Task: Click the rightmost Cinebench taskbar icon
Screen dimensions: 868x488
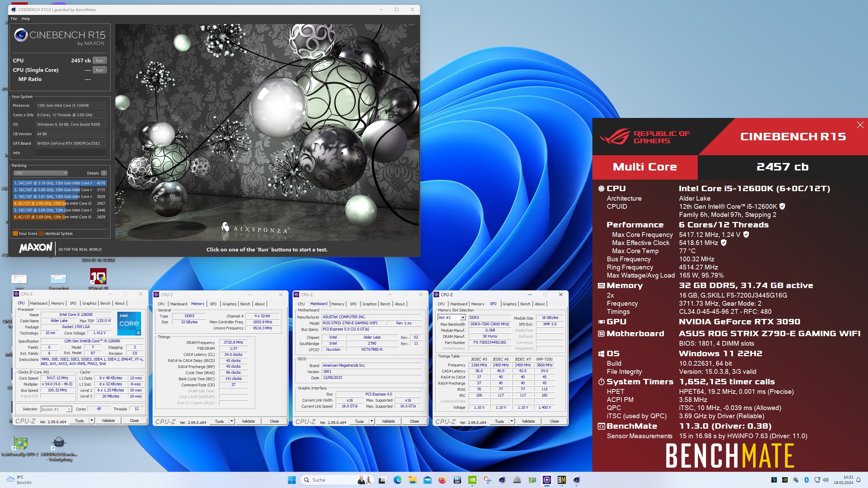Action: coord(576,480)
